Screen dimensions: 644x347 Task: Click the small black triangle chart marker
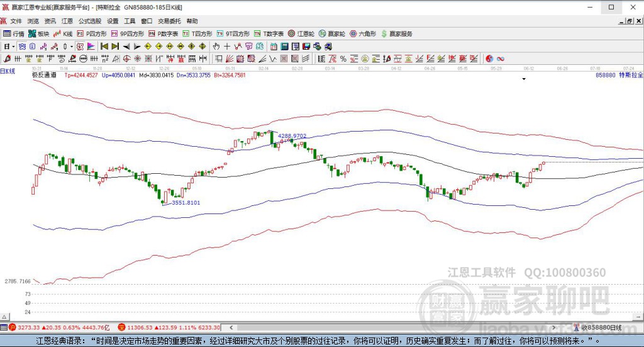[524, 79]
